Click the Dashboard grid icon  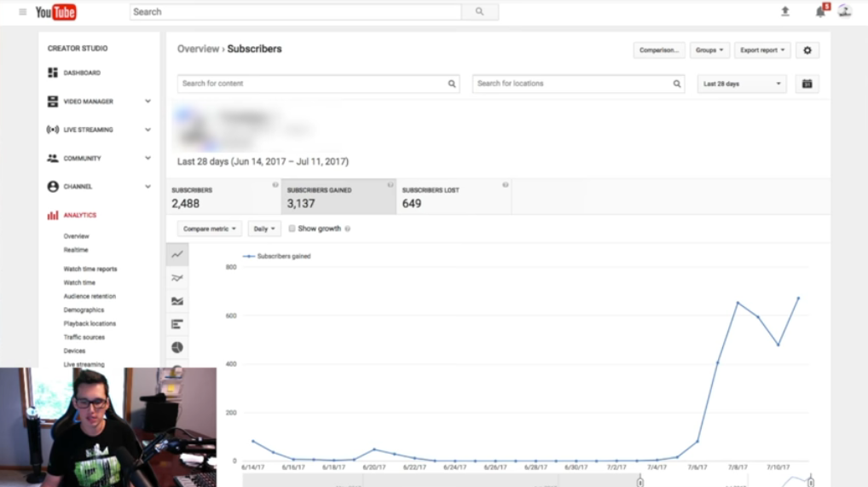[x=53, y=72]
